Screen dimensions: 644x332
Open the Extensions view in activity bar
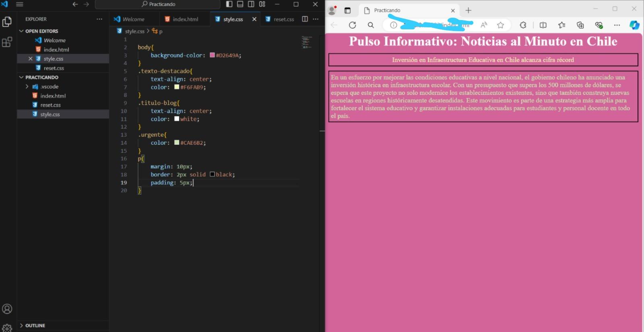[x=7, y=42]
